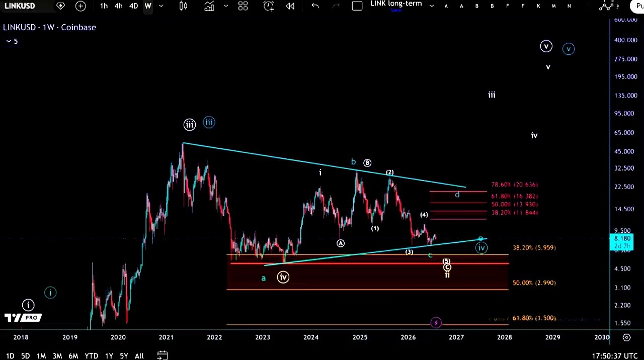Set the range to 1M
The image size is (644, 360).
pyautogui.click(x=41, y=356)
